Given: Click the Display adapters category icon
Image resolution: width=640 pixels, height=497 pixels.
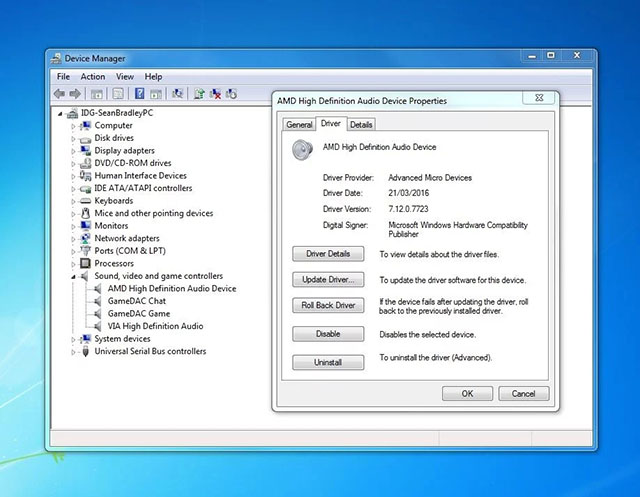Looking at the screenshot, I should click(x=85, y=151).
